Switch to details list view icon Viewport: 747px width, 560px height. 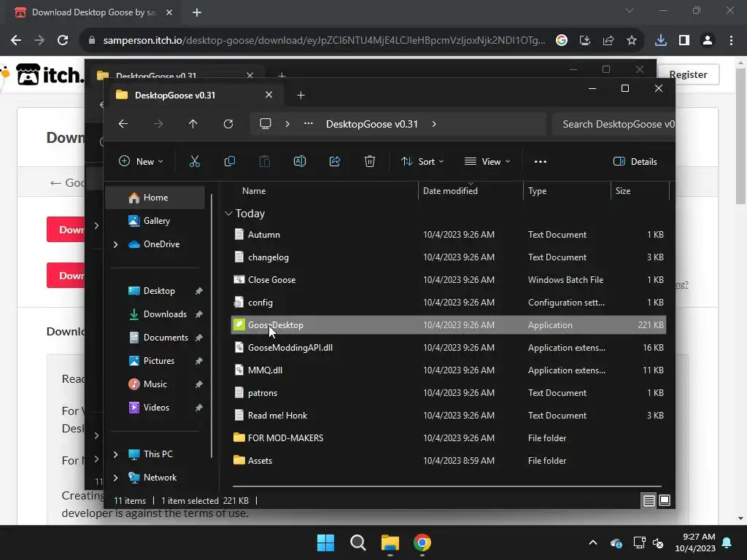click(649, 500)
